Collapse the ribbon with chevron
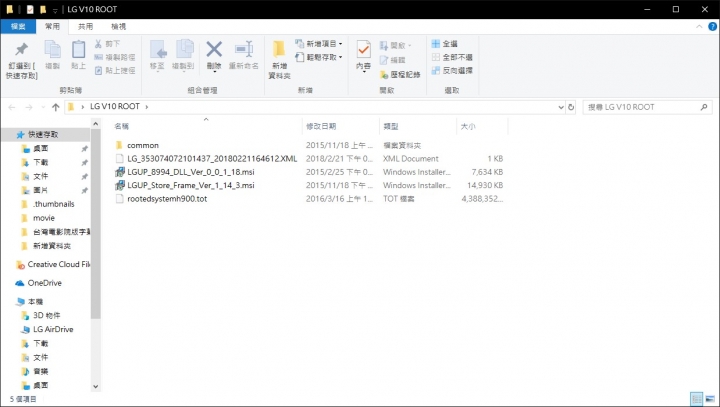 (x=699, y=27)
